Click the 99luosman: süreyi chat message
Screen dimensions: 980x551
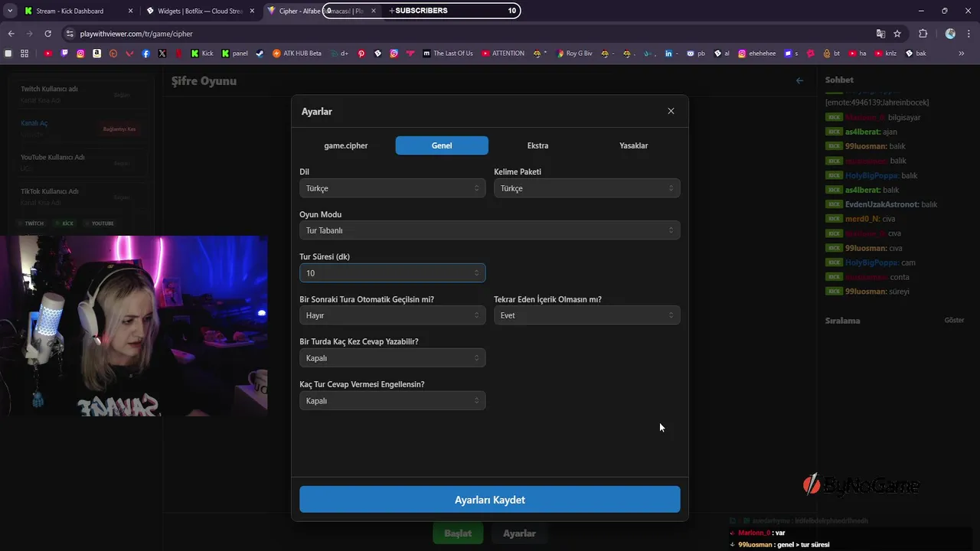click(x=867, y=292)
